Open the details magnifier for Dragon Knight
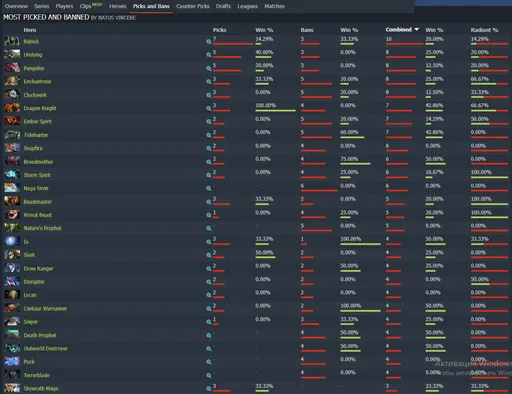This screenshot has height=394, width=512. tap(209, 108)
